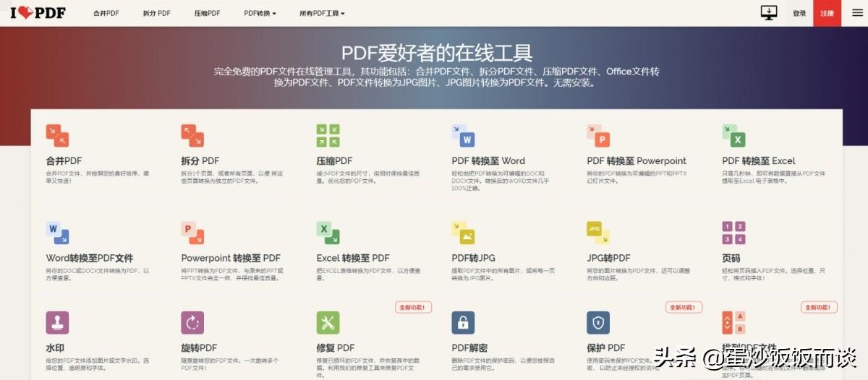Select 压缩PDF in the top navigation

(207, 13)
